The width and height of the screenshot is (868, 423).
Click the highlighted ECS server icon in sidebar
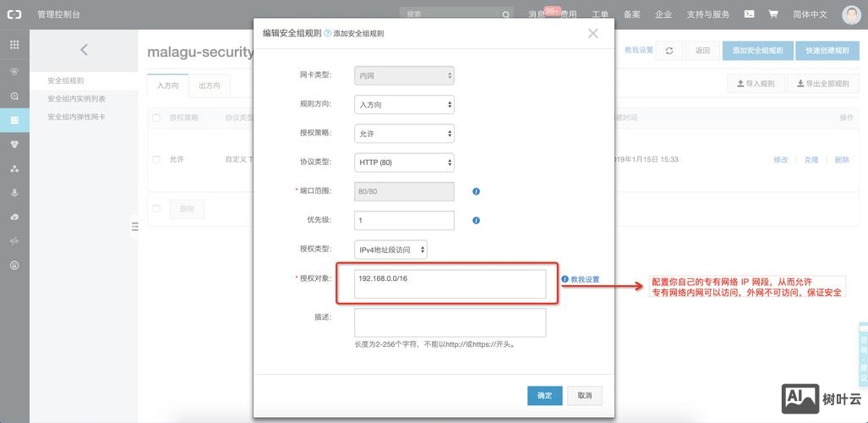click(14, 120)
